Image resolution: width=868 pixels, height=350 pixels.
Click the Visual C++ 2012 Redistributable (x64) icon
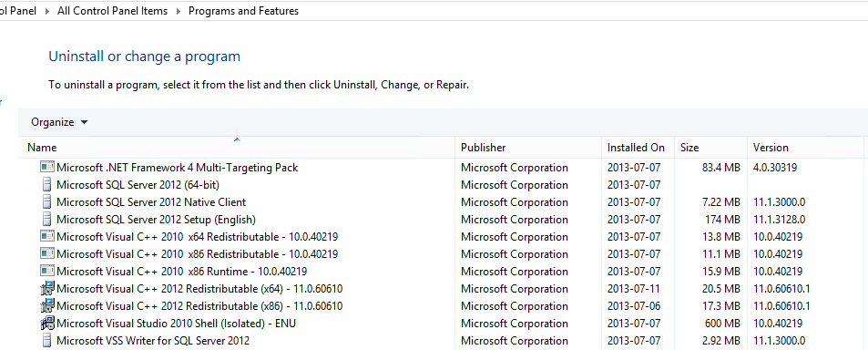[47, 289]
